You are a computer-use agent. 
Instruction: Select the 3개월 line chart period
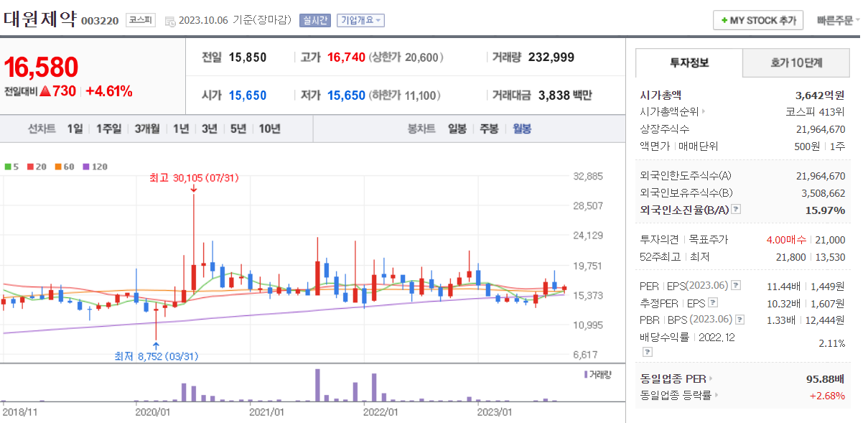[x=147, y=129]
